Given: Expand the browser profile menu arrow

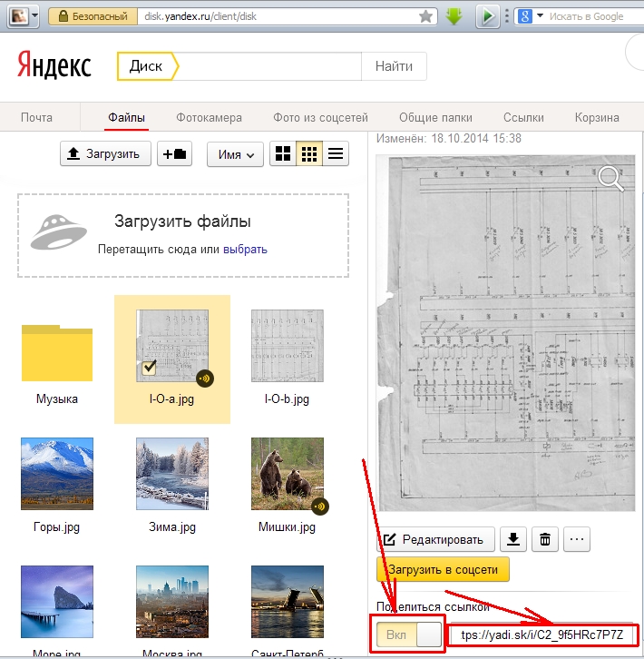Looking at the screenshot, I should (34, 16).
